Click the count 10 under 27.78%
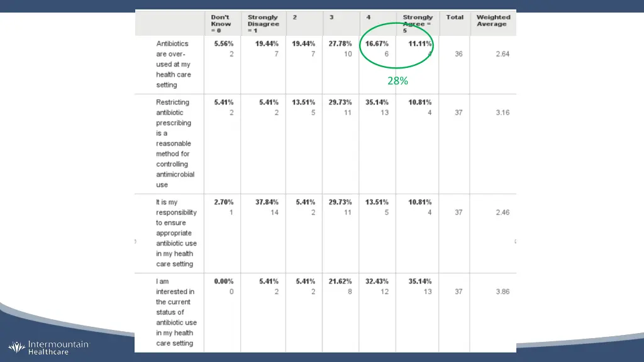The height and width of the screenshot is (362, 644). pyautogui.click(x=348, y=54)
